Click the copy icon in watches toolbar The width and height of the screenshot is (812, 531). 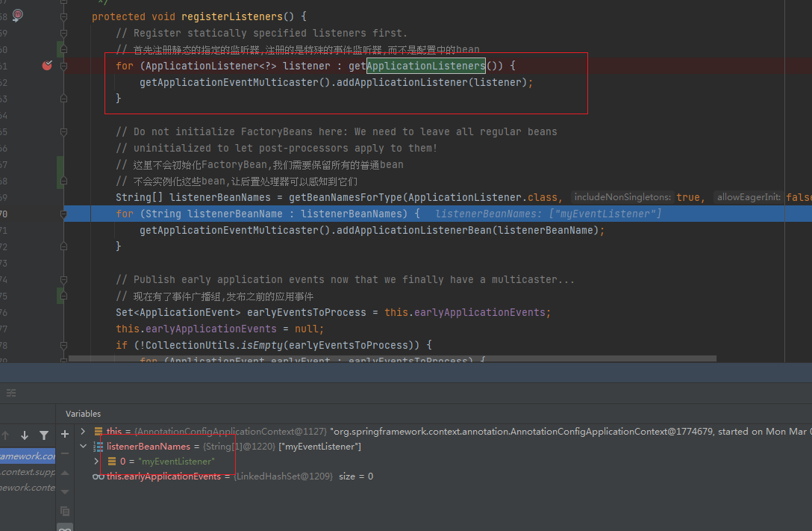[65, 512]
